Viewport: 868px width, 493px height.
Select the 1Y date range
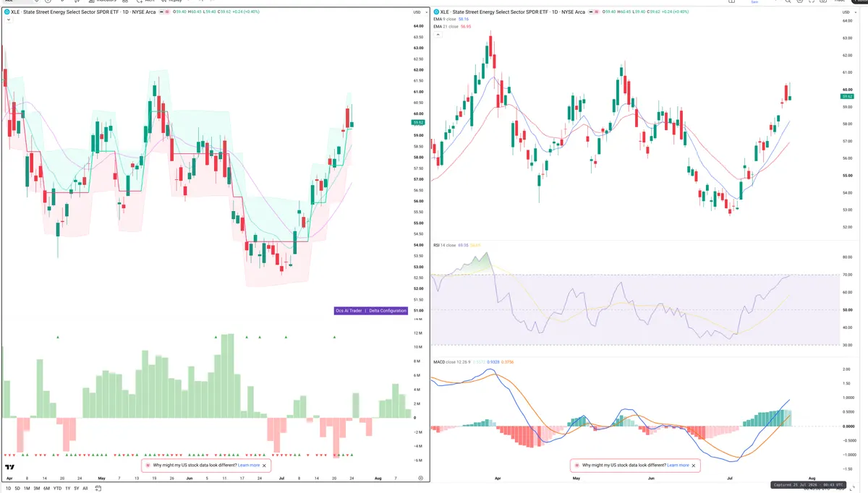click(67, 489)
